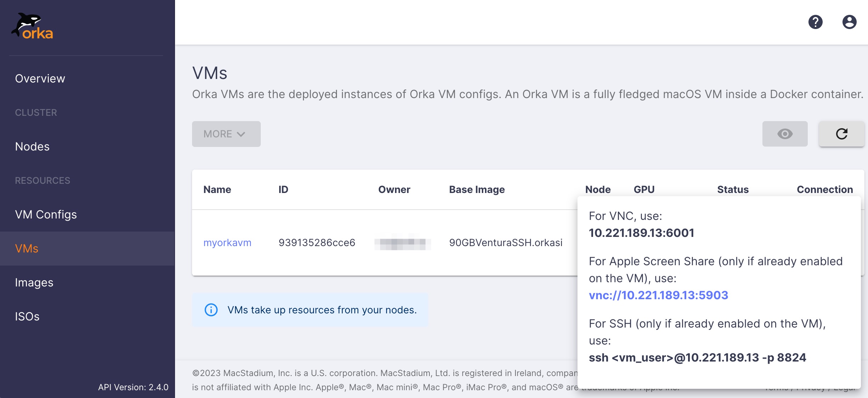Click the VNC address 10.221.189.13:6001

tap(641, 233)
